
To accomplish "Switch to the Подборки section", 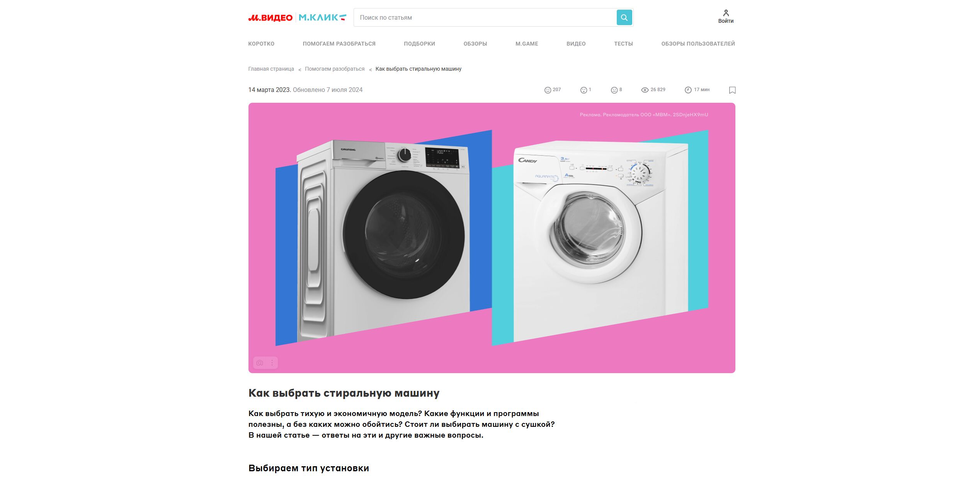I will pyautogui.click(x=419, y=44).
